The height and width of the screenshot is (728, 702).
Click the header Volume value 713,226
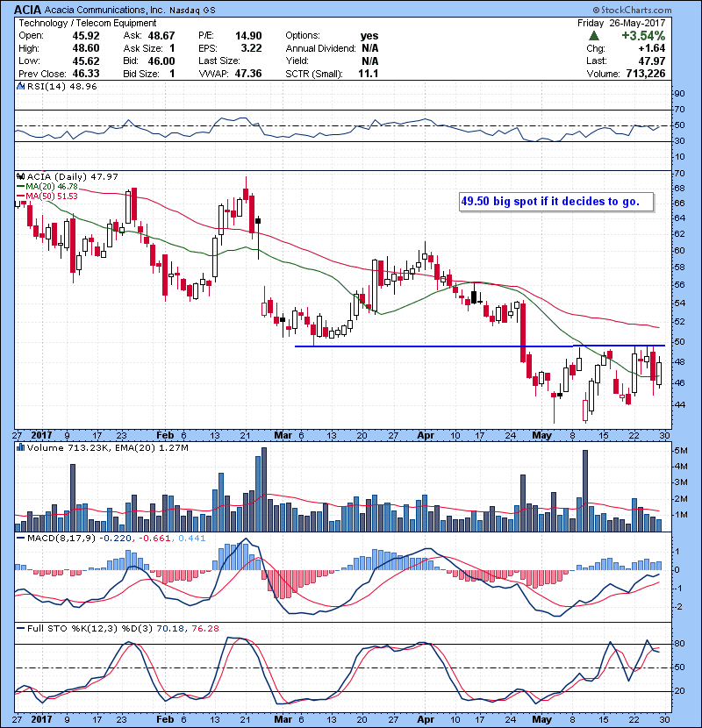pos(646,74)
